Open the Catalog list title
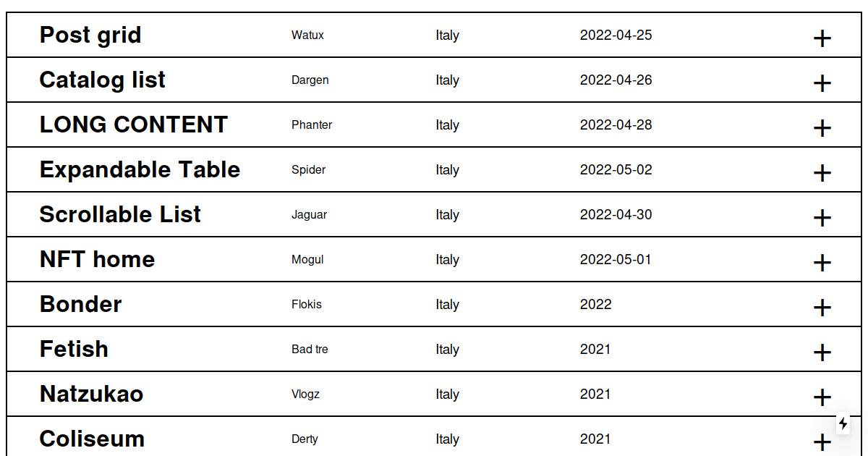Screen dimensions: 868x456 tap(103, 80)
